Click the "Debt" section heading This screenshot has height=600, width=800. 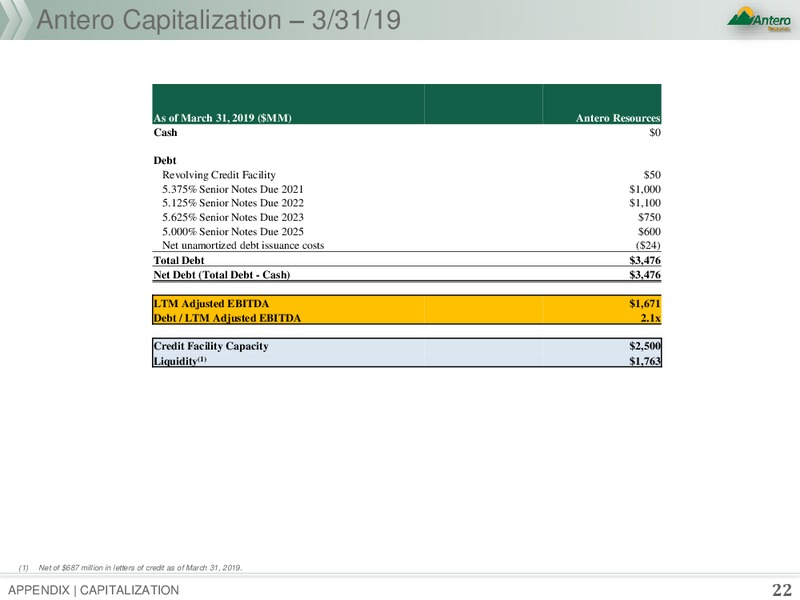pos(165,160)
